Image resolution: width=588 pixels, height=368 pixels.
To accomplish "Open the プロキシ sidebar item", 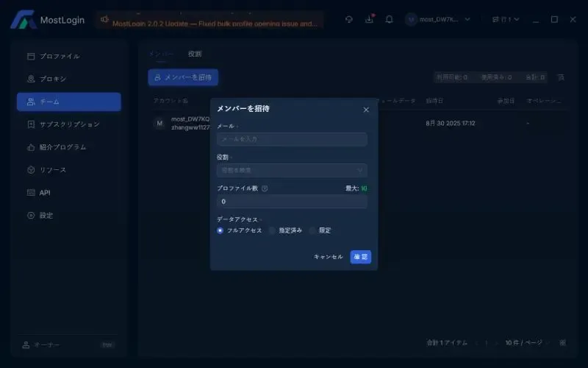I will pyautogui.click(x=68, y=79).
